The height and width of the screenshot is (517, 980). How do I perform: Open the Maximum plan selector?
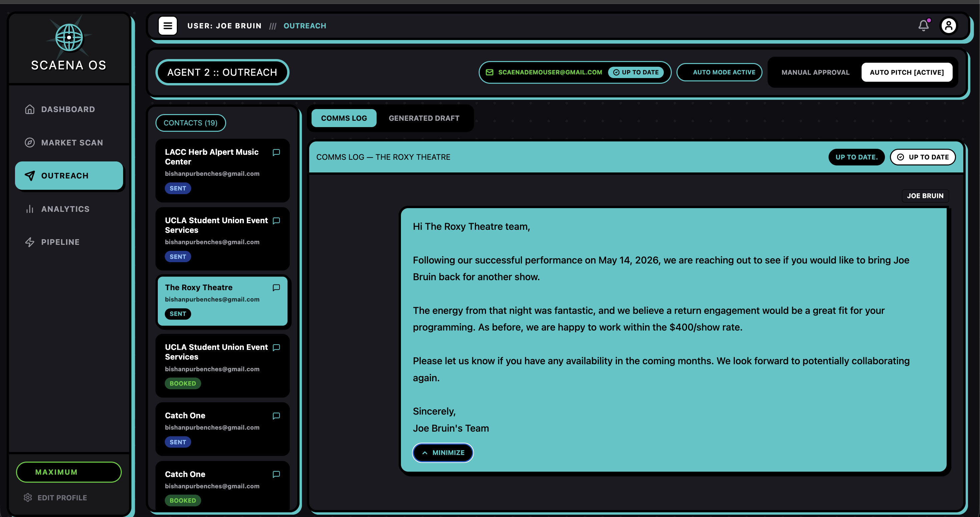pyautogui.click(x=69, y=472)
